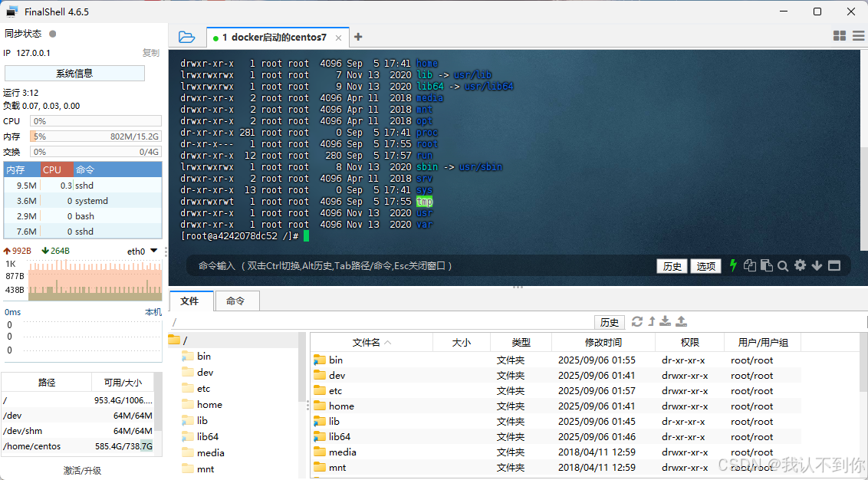Click the 选项 button in command bar
This screenshot has height=480, width=868.
(705, 266)
